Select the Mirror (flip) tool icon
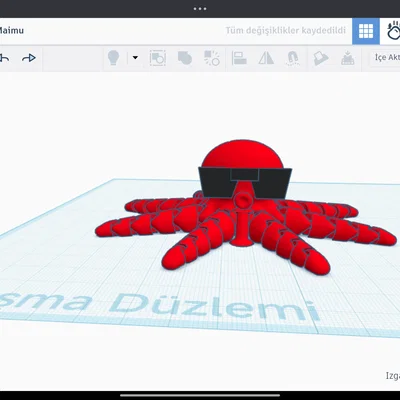This screenshot has width=400, height=400. click(x=266, y=58)
